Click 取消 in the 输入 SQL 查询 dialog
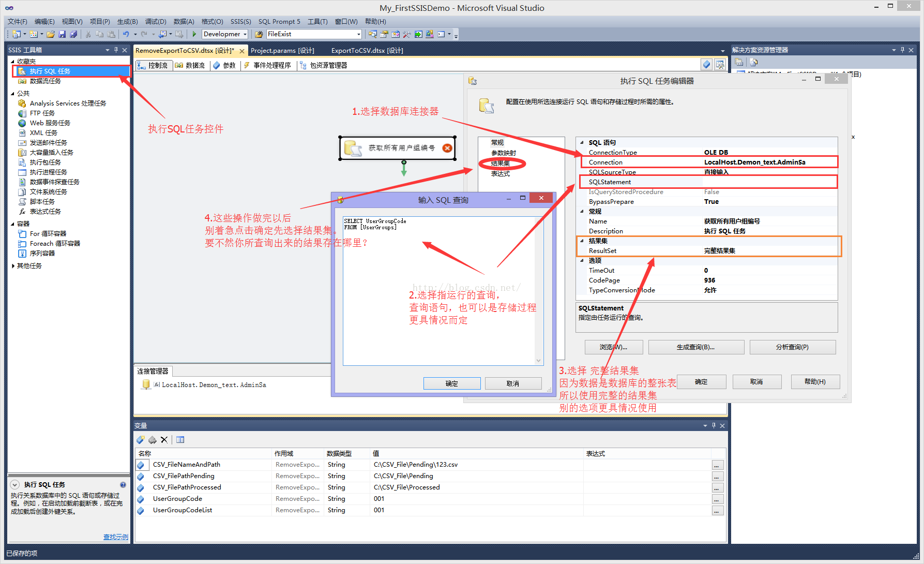 (513, 383)
